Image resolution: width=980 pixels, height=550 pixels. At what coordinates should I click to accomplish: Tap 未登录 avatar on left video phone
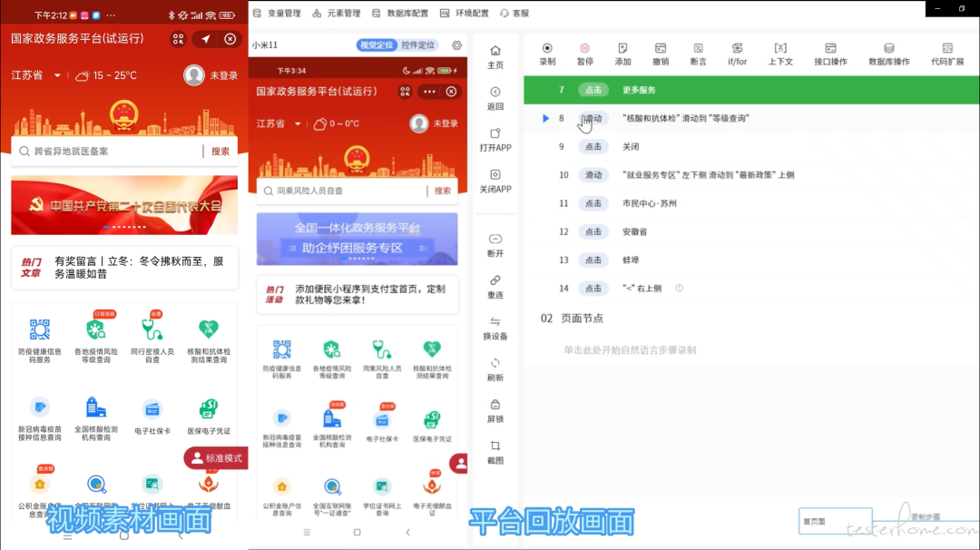194,75
